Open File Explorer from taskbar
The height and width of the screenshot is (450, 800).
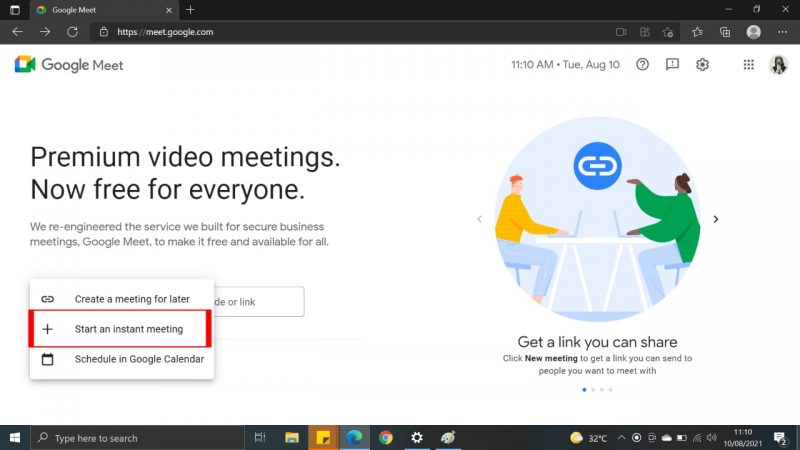(x=292, y=438)
